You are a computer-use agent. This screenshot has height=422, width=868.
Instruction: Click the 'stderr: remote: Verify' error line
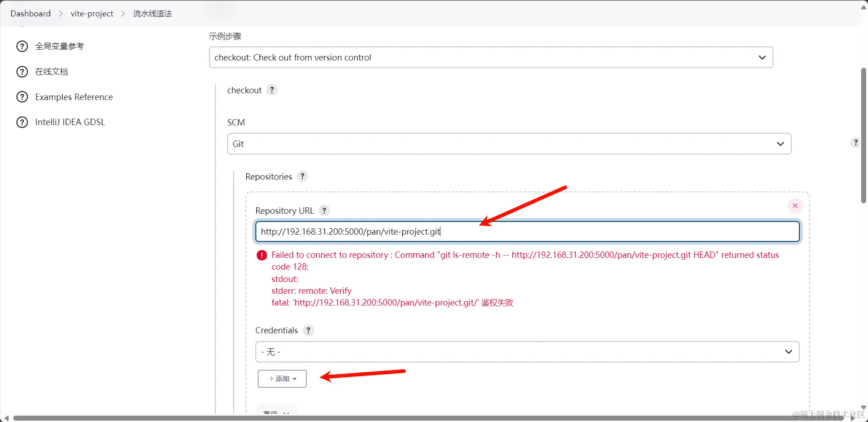[312, 291]
